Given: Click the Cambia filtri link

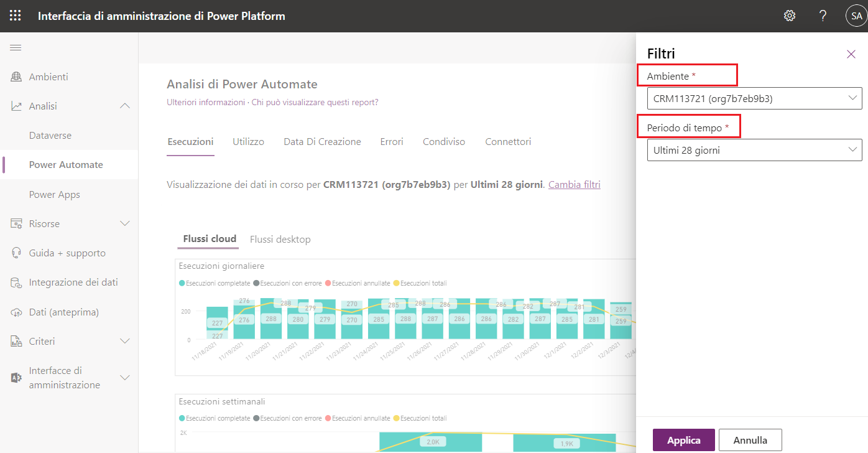Looking at the screenshot, I should point(575,184).
